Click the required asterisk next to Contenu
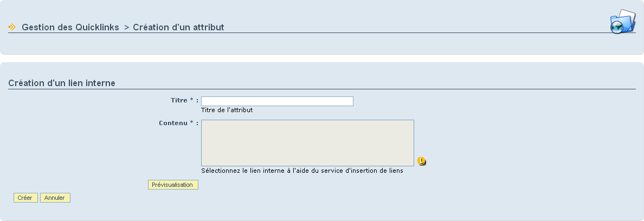 tap(191, 122)
